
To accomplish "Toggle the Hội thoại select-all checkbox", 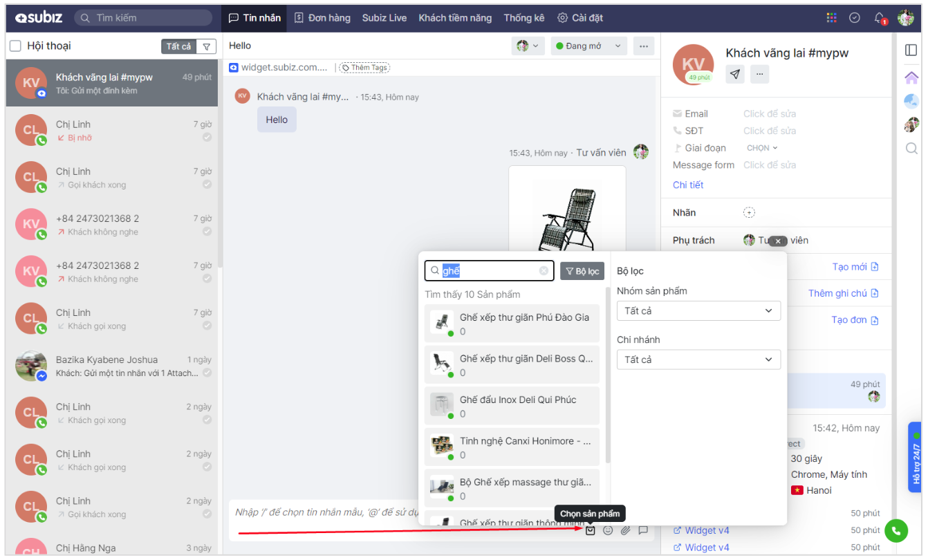I will click(15, 46).
